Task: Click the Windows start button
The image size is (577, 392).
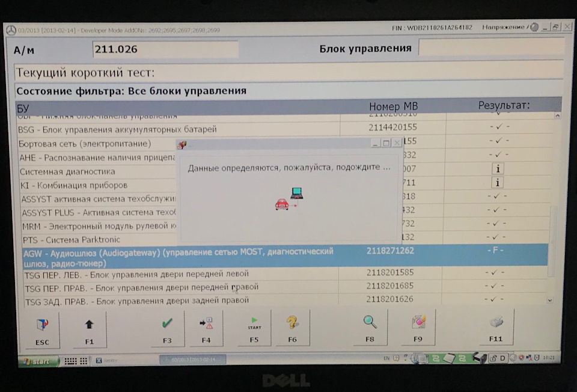Action: [38, 361]
